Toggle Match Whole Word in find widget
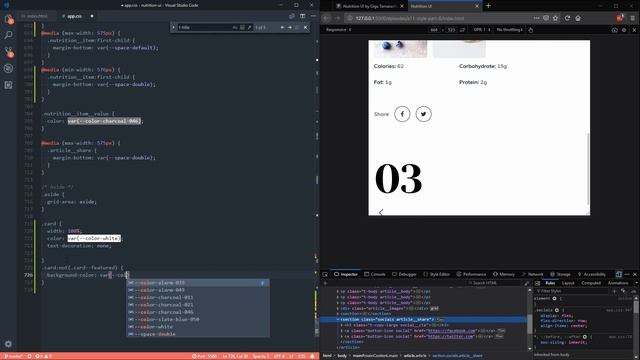The image size is (640, 360). 242,27
